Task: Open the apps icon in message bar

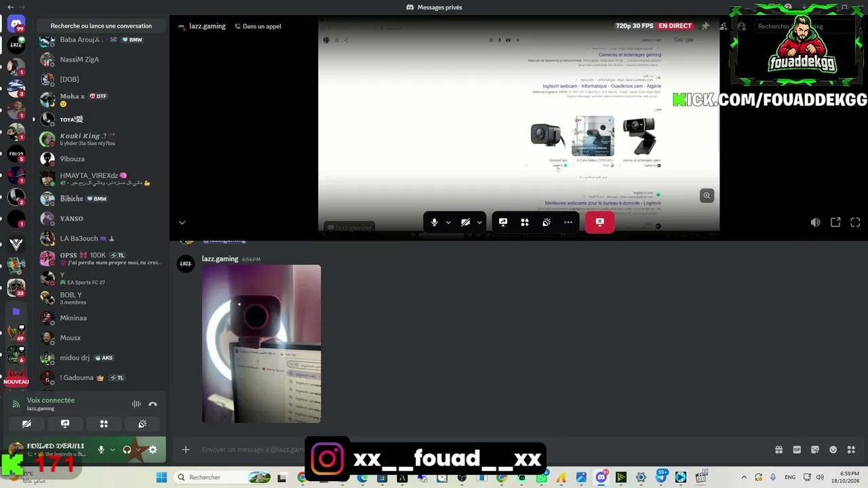Action: (x=852, y=449)
